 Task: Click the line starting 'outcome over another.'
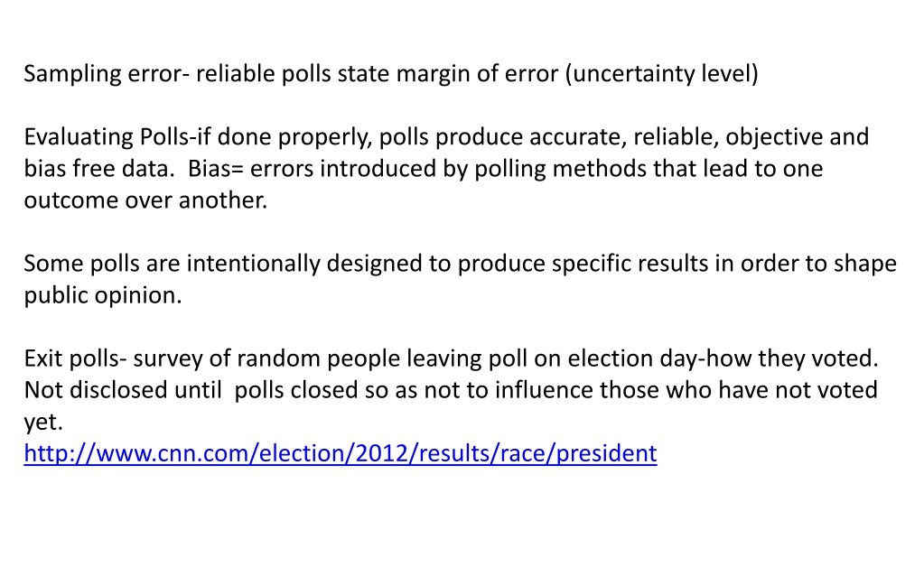click(145, 200)
